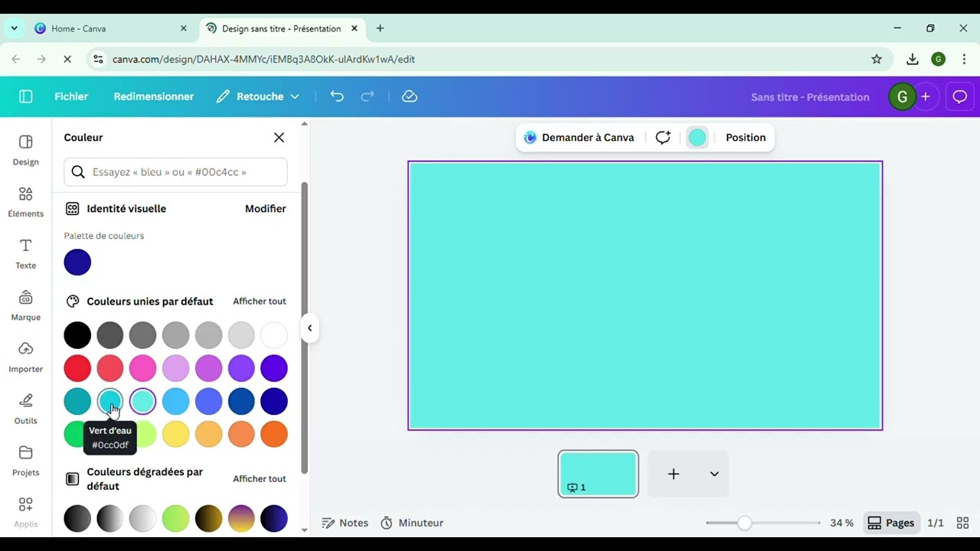Open a new browser tab
This screenshot has height=551, width=980.
(x=380, y=28)
